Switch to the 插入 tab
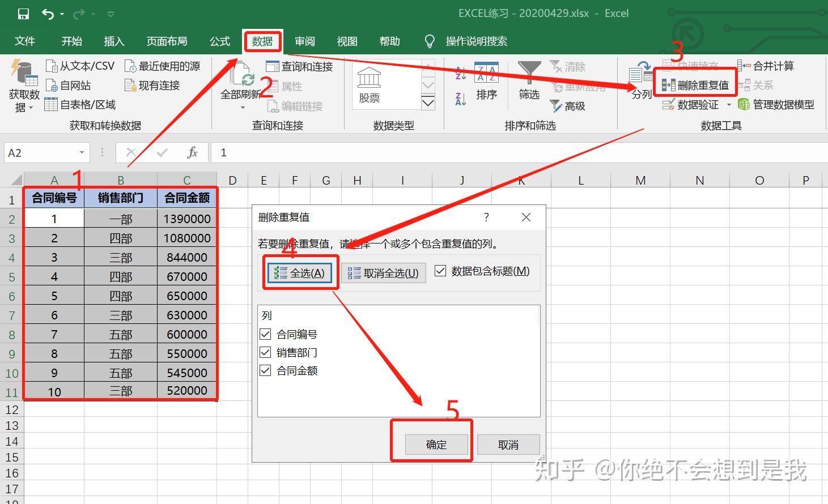The width and height of the screenshot is (828, 504). (114, 41)
